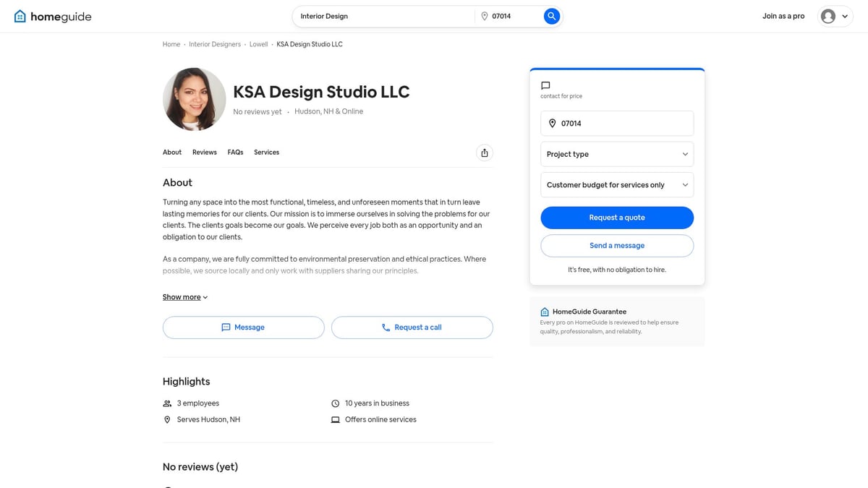Click the 3 employees text
Screen dimensions: 868x488
point(198,403)
